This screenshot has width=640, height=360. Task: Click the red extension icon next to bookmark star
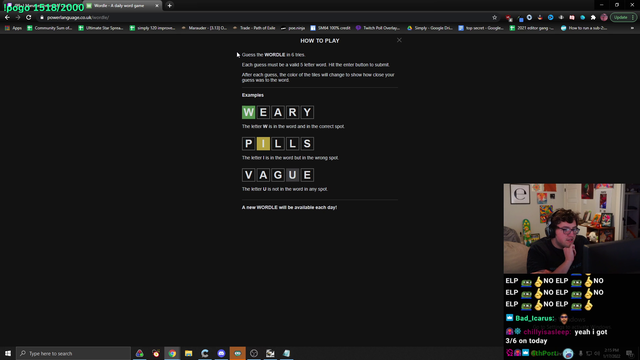coord(509,18)
